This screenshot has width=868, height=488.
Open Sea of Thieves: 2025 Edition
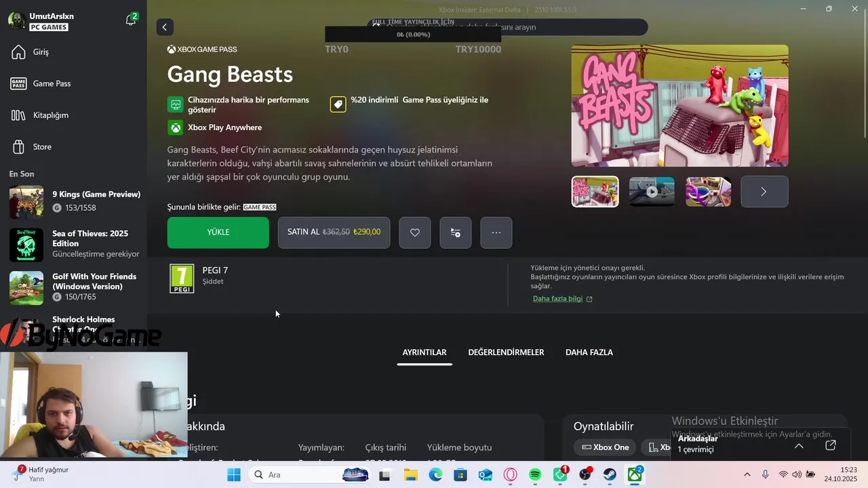75,244
